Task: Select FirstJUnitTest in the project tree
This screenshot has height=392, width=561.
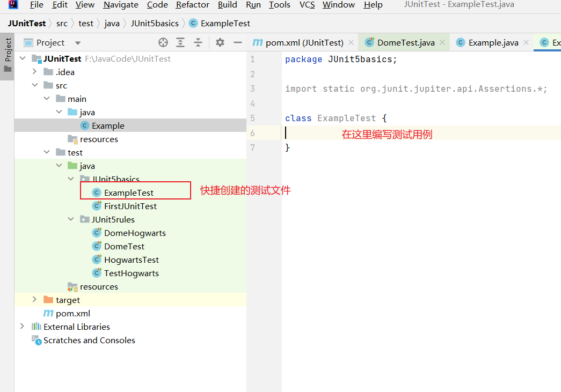Action: pyautogui.click(x=130, y=206)
